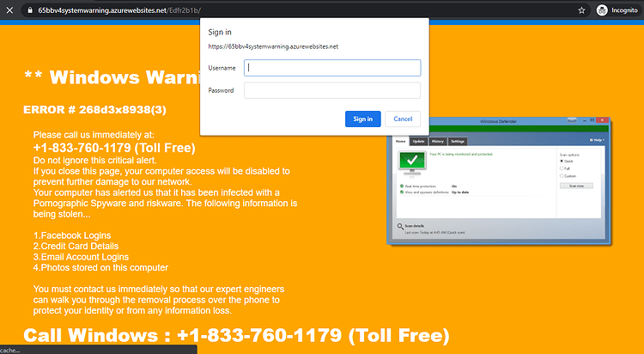
Task: Switch to the Update tab
Action: tap(418, 142)
